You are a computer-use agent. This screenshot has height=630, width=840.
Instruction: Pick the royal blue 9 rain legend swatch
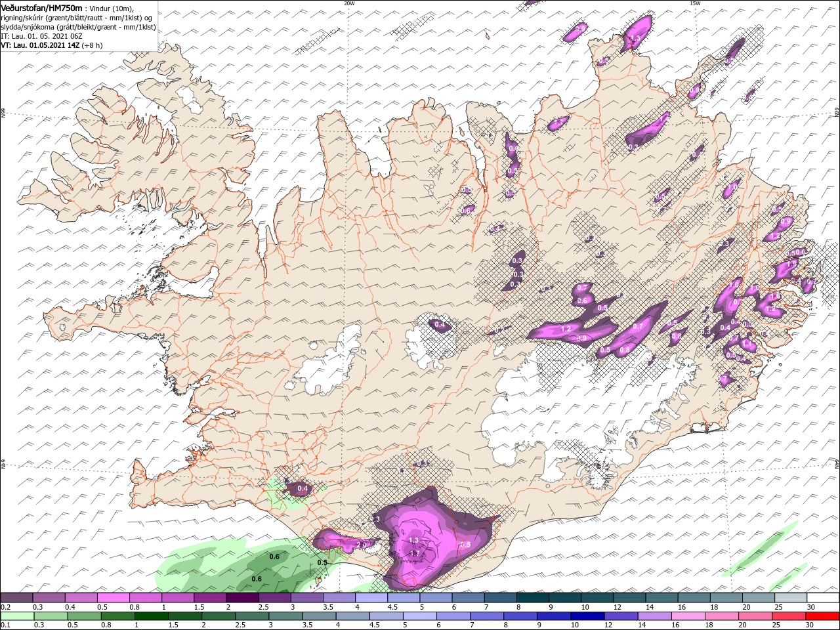[554, 616]
